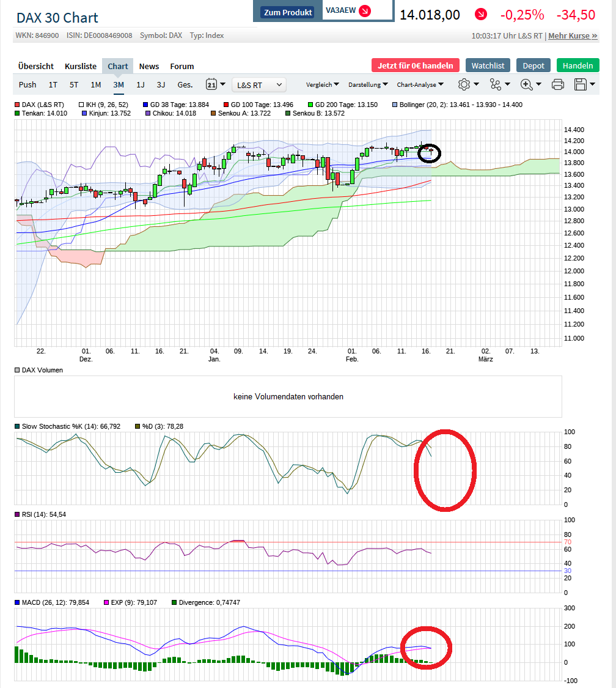
Task: Click red down-arrow trend icon beside price
Action: [x=482, y=14]
